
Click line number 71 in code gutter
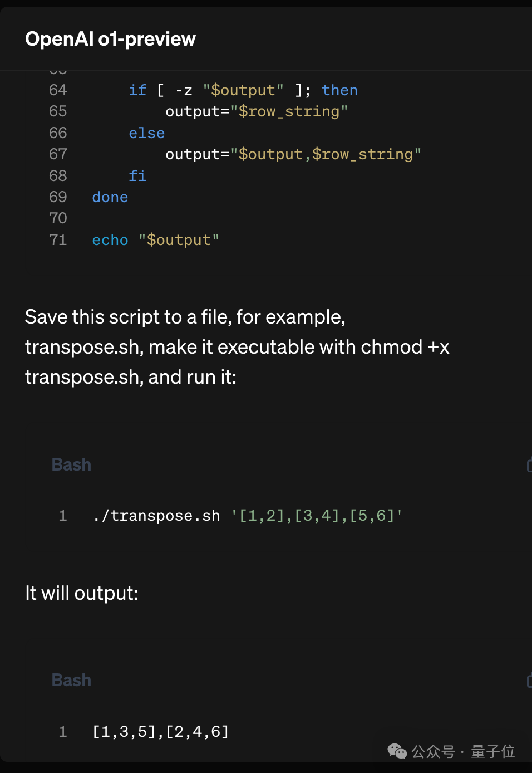click(58, 239)
